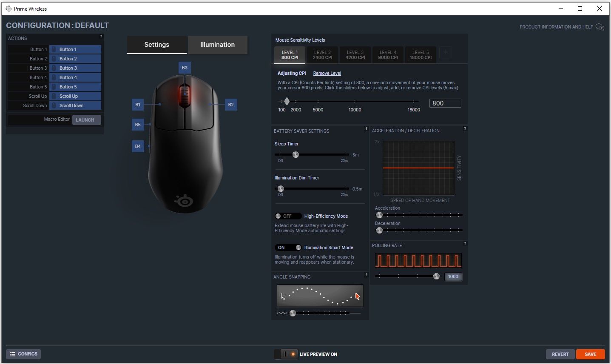Toggle Live Preview switch
611x364 pixels.
[286, 354]
